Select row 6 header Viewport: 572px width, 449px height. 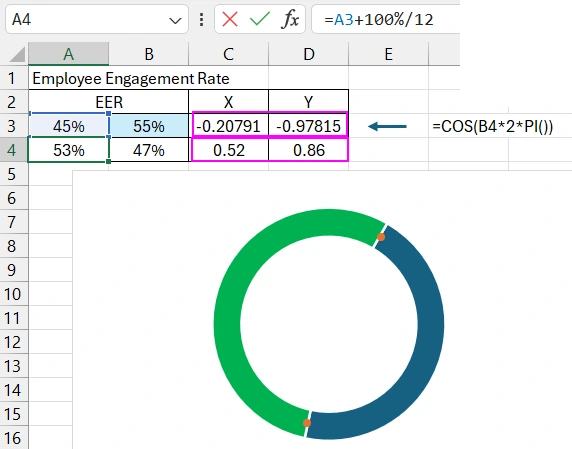click(13, 198)
